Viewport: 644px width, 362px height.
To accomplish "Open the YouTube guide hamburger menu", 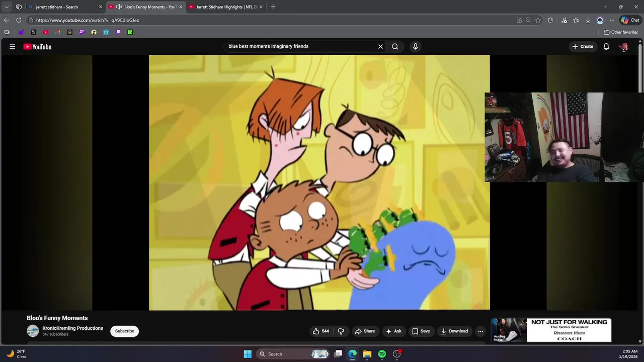I will tap(12, 47).
